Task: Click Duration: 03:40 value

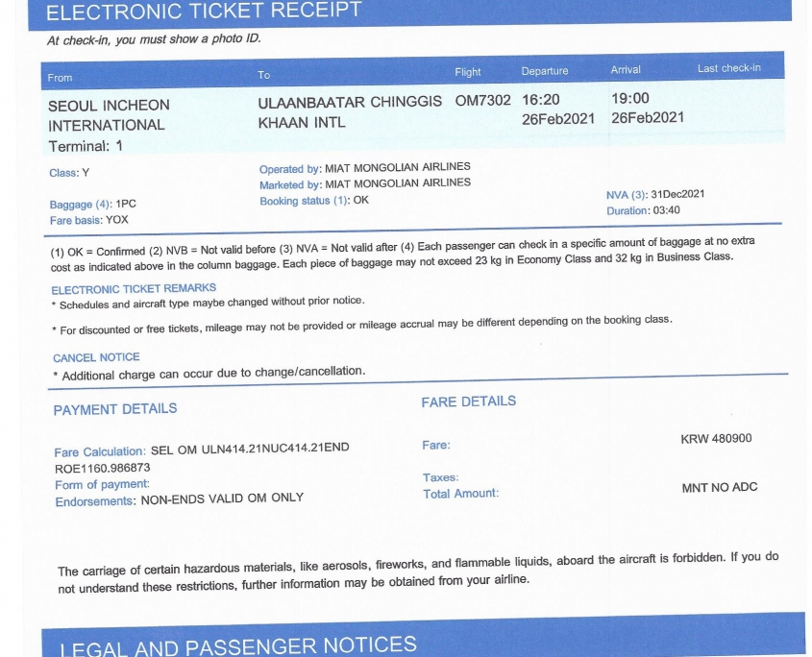Action: click(643, 210)
